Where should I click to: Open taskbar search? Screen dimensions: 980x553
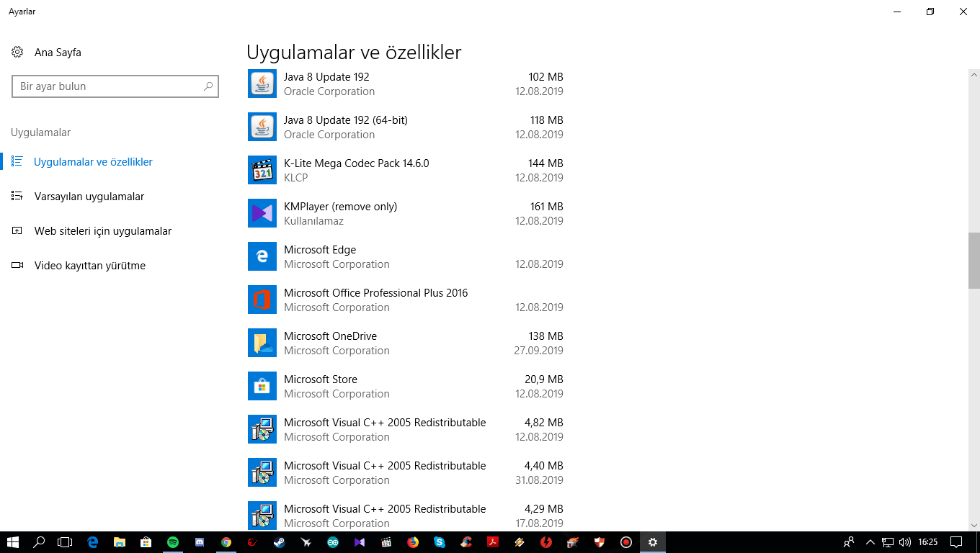point(40,542)
